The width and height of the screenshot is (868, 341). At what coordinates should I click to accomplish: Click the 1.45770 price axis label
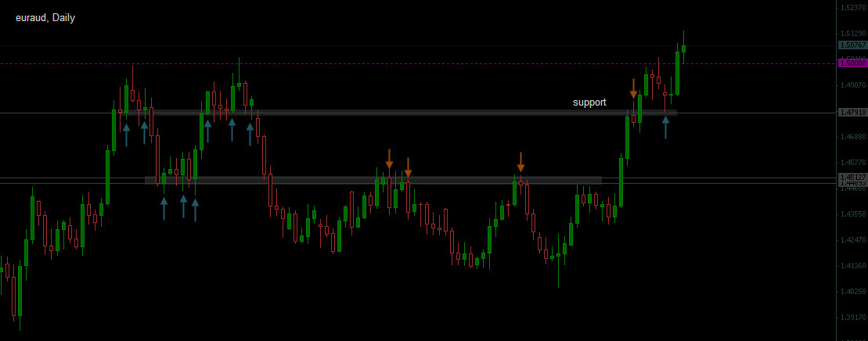tap(853, 163)
